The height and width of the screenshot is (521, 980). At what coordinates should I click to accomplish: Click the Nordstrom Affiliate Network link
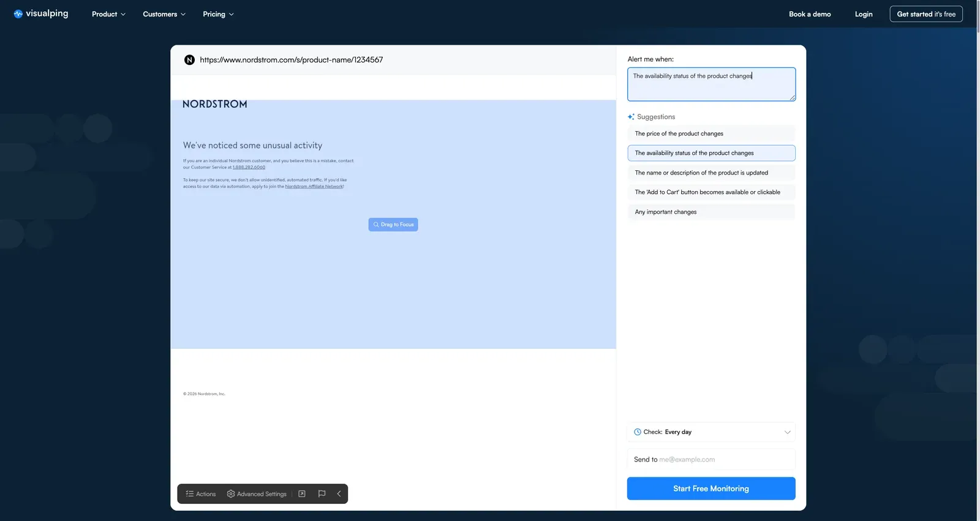coord(314,187)
